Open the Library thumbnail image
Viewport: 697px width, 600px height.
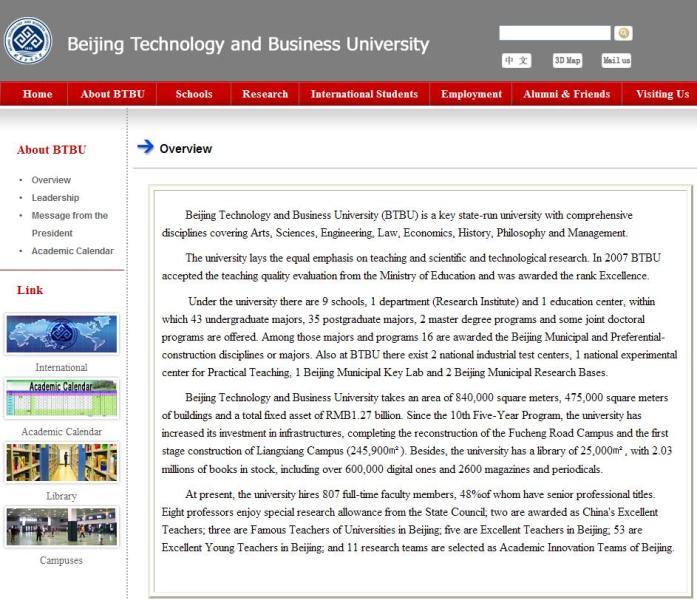click(61, 463)
